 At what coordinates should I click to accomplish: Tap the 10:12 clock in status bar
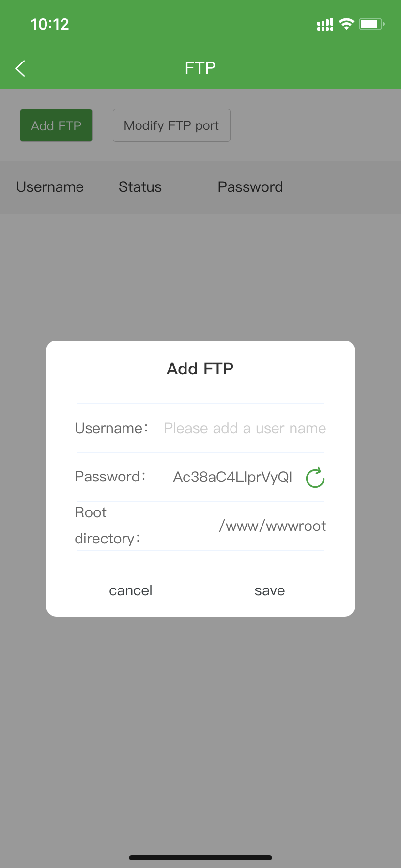(50, 24)
